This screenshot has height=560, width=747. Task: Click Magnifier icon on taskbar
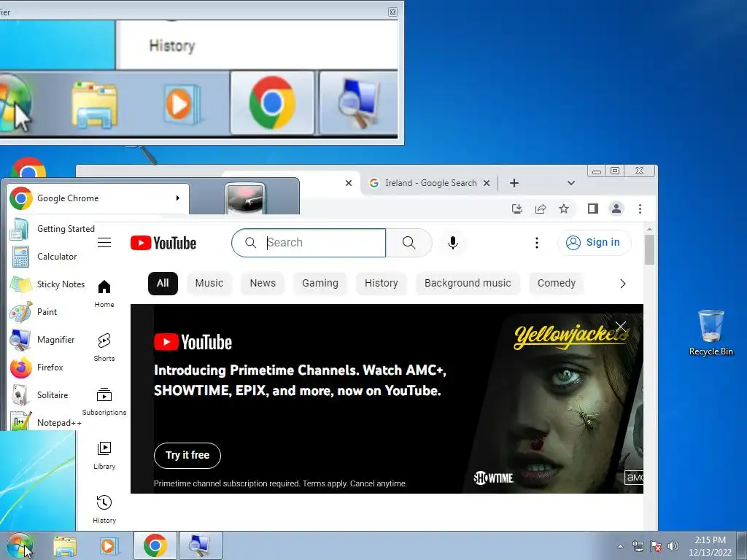[x=200, y=545]
